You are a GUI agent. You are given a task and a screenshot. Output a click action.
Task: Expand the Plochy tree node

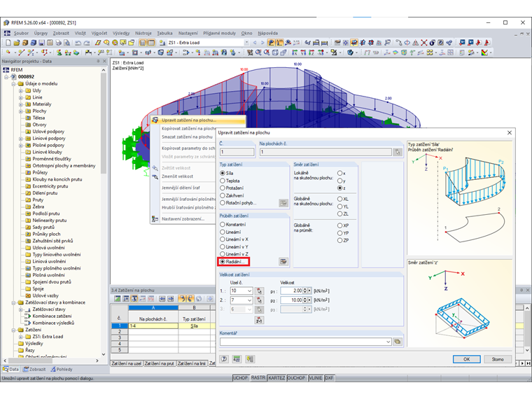(x=21, y=111)
